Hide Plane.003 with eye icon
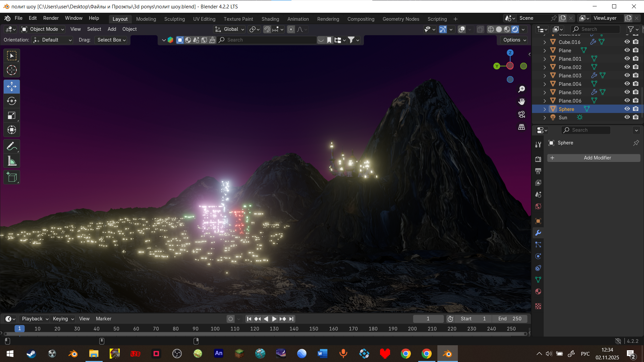 627,75
